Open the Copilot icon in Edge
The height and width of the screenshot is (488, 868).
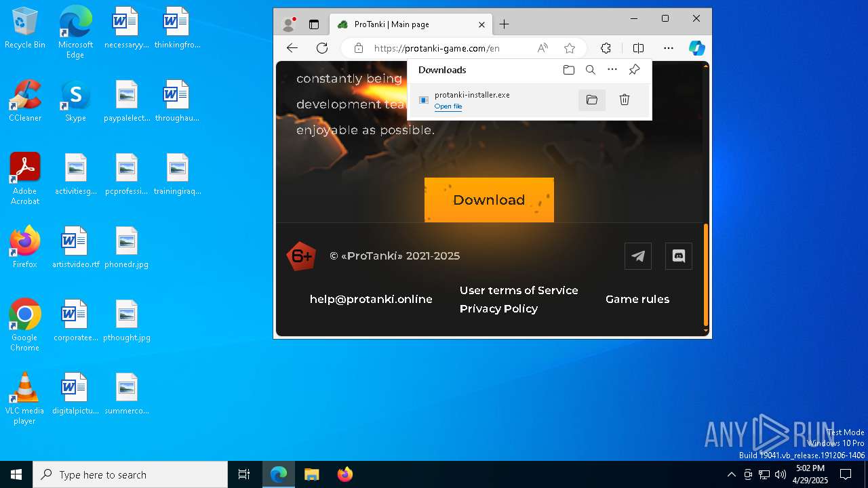[x=697, y=48]
